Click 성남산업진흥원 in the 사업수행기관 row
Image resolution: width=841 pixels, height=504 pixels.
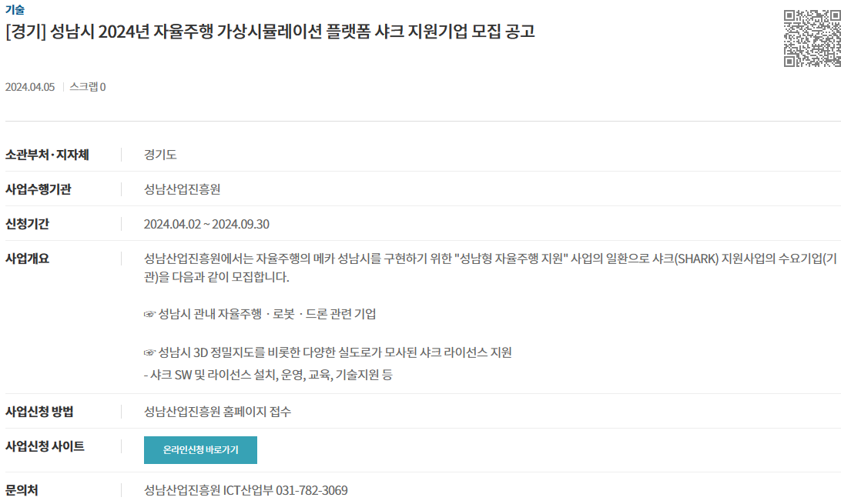pos(182,189)
